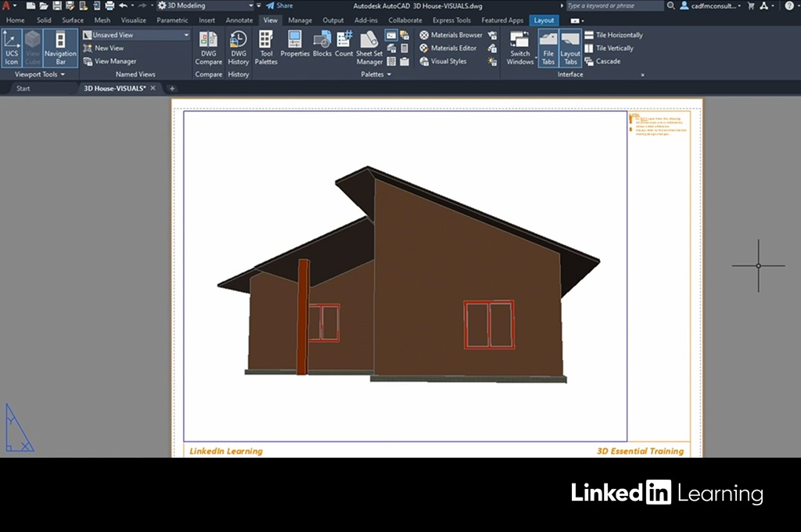Toggle File Tabs visibility

pyautogui.click(x=548, y=48)
